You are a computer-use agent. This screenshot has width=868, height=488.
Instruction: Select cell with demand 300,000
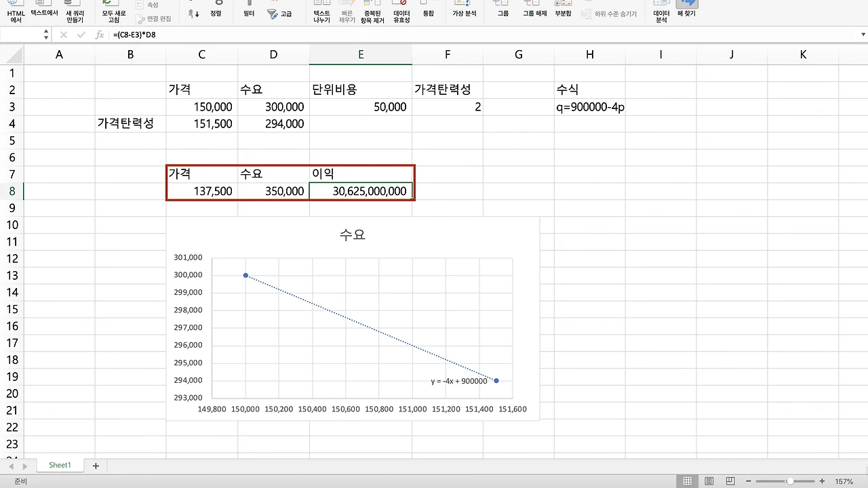tap(273, 107)
